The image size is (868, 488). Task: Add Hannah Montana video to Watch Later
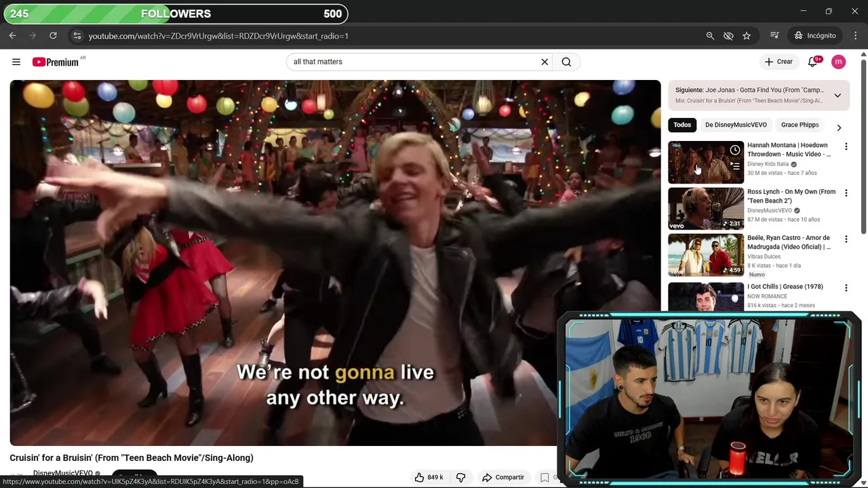point(735,150)
